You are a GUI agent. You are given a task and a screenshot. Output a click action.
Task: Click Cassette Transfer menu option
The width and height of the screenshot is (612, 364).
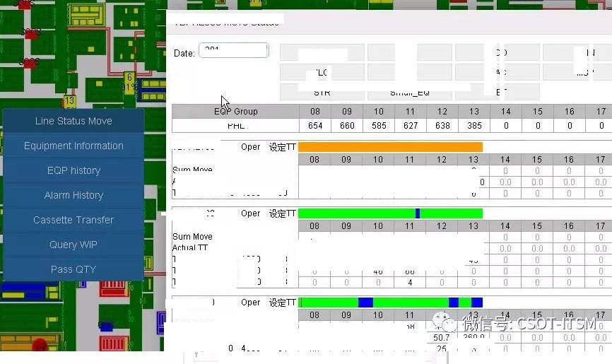[73, 220]
